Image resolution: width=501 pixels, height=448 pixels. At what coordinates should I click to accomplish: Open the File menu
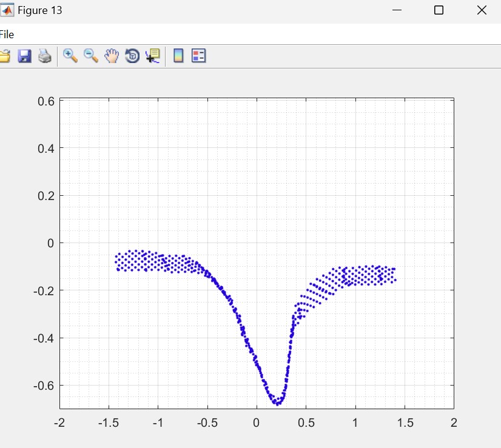[7, 35]
